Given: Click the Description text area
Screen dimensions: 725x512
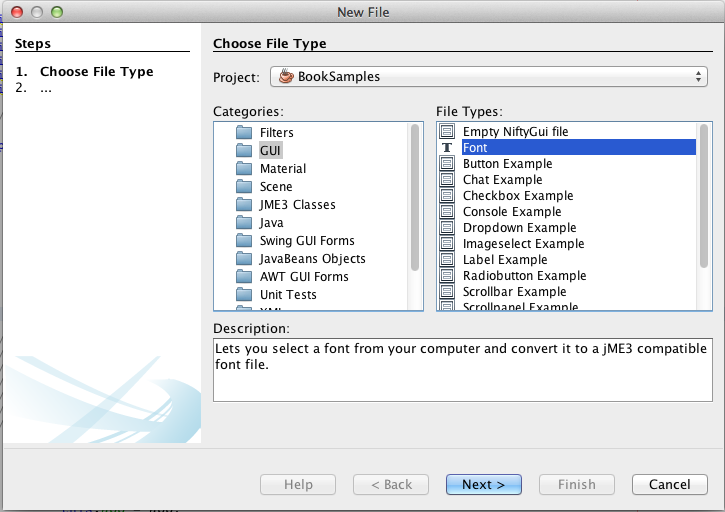Looking at the screenshot, I should [461, 370].
